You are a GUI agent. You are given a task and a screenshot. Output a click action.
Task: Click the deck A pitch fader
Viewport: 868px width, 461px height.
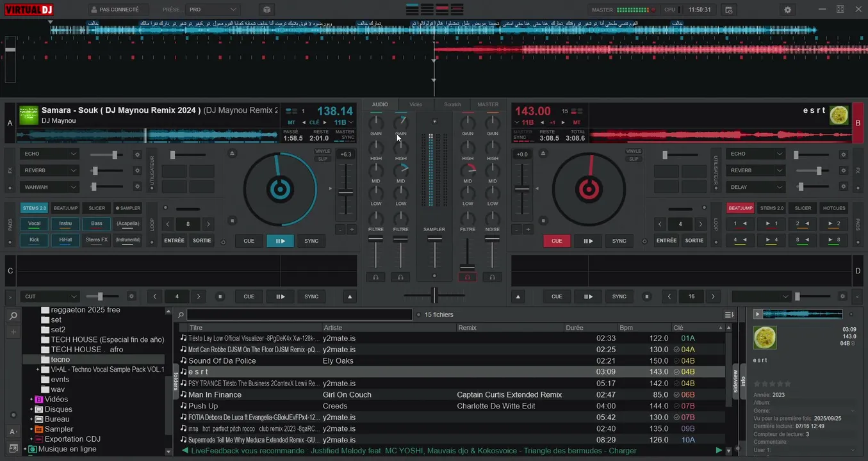tap(345, 192)
